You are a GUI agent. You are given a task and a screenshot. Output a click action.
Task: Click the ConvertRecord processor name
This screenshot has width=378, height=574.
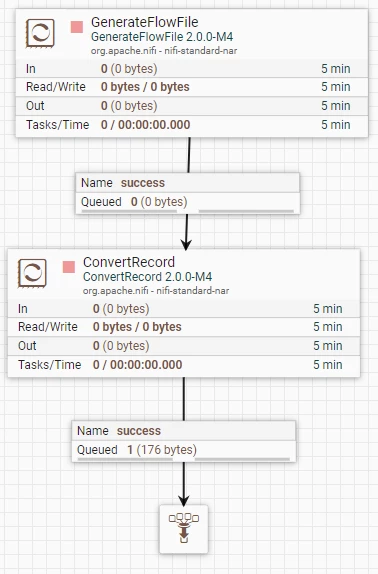[x=129, y=262]
